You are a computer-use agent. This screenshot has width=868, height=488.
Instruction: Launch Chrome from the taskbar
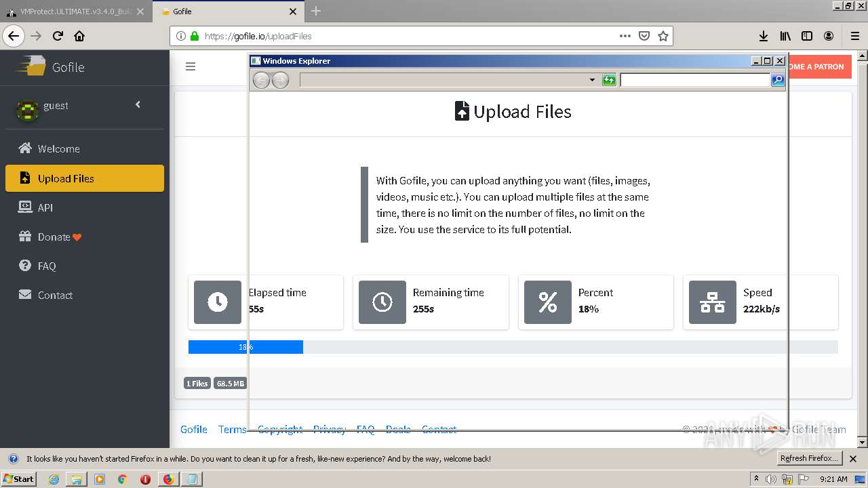tap(122, 479)
